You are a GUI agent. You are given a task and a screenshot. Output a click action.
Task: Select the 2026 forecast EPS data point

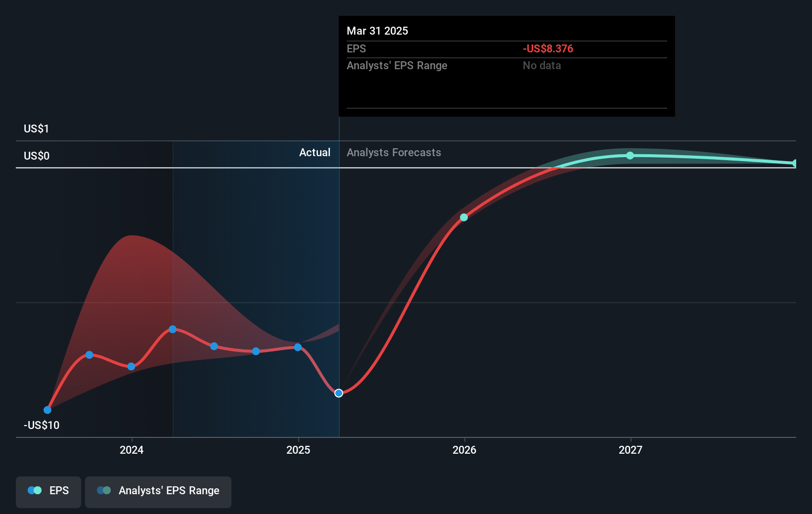[464, 217]
